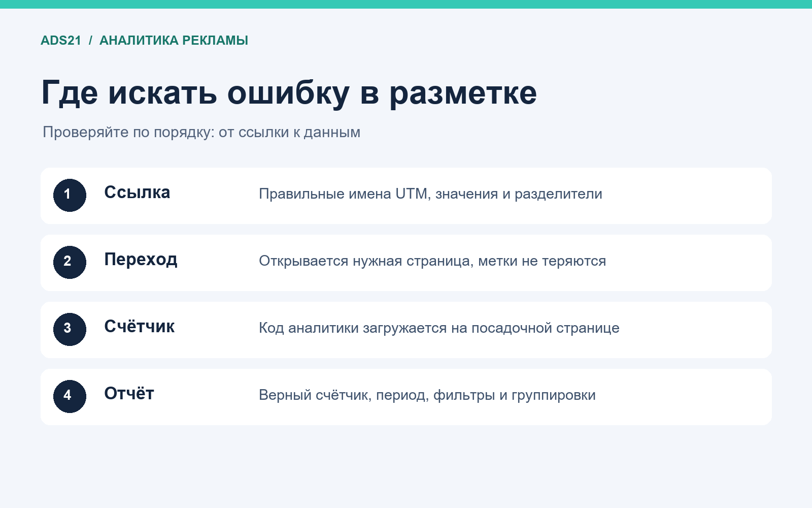Open the АНАЛИТИКА РЕКЛАМЫ breadcrumb

pyautogui.click(x=174, y=41)
